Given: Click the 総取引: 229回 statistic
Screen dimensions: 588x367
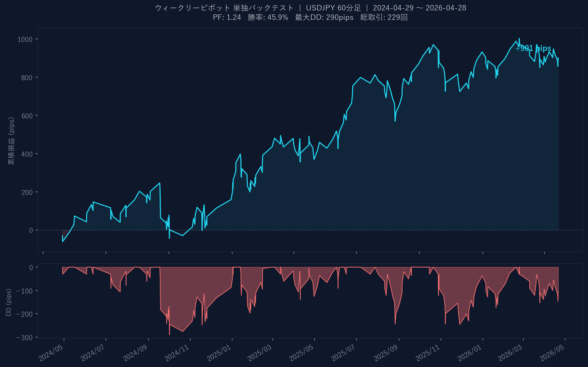Looking at the screenshot, I should (384, 17).
